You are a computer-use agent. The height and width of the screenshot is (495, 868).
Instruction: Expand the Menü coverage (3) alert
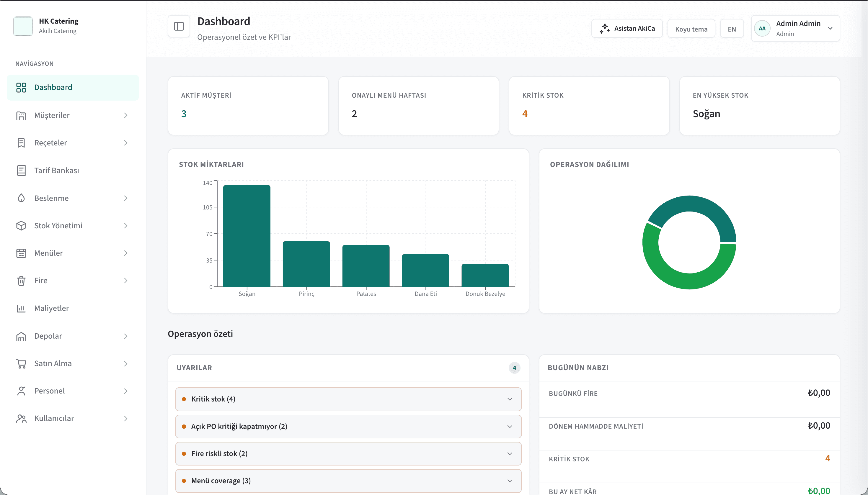pyautogui.click(x=348, y=481)
